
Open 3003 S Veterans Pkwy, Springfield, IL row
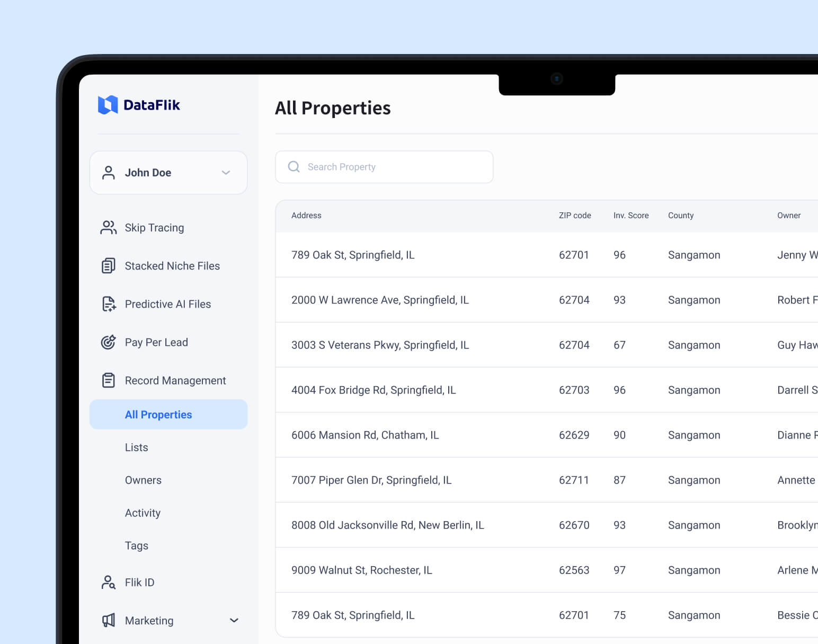pyautogui.click(x=547, y=345)
